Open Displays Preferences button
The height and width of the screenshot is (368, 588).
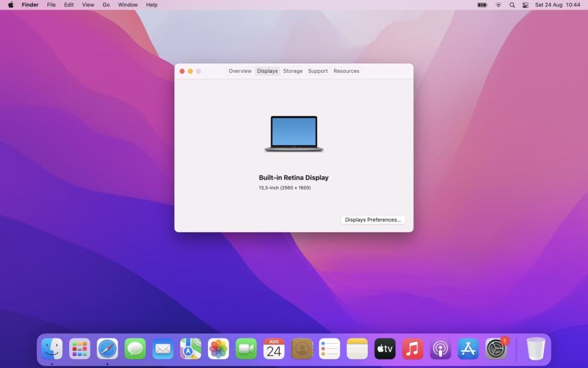(372, 220)
